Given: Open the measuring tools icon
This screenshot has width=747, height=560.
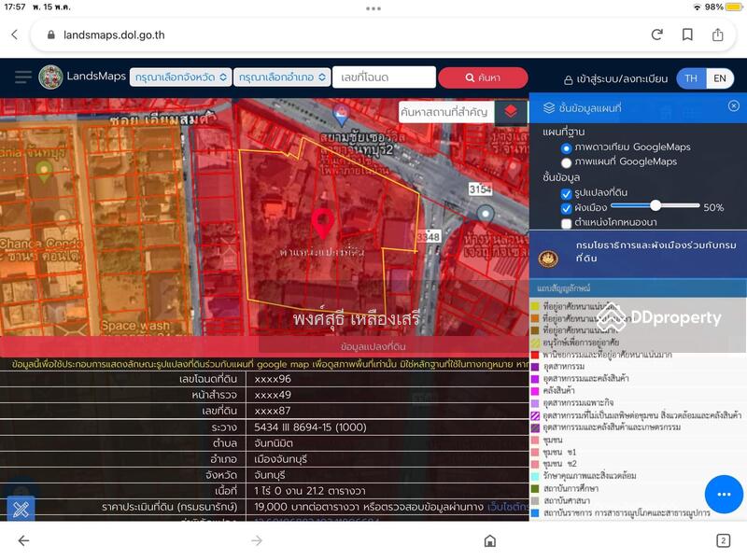Looking at the screenshot, I should (x=21, y=510).
